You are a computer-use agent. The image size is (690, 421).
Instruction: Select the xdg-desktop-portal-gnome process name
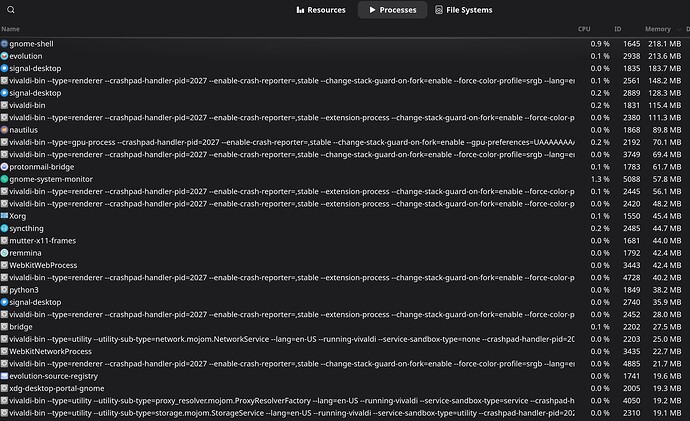57,388
